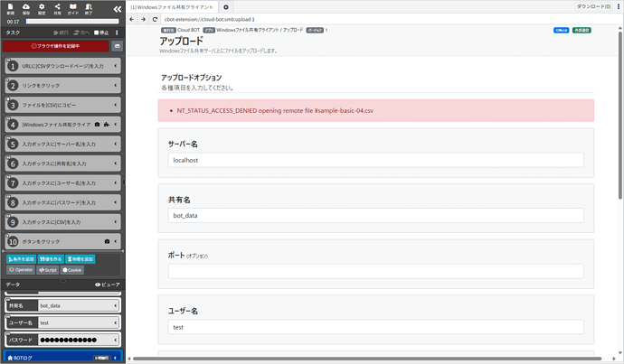Expand the arrow on task step 3
The height and width of the screenshot is (364, 624).
pyautogui.click(x=116, y=105)
